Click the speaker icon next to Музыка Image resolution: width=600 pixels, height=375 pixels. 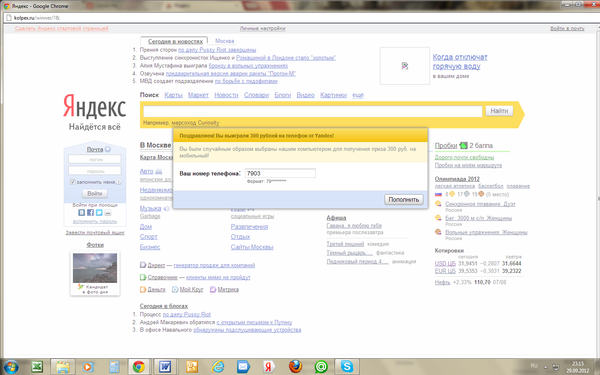coord(166,209)
